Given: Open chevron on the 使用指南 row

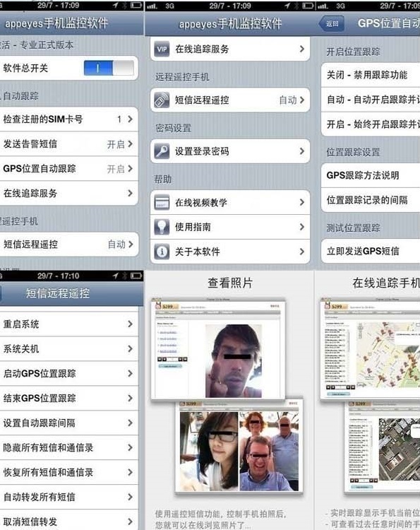Looking at the screenshot, I should [x=302, y=227].
